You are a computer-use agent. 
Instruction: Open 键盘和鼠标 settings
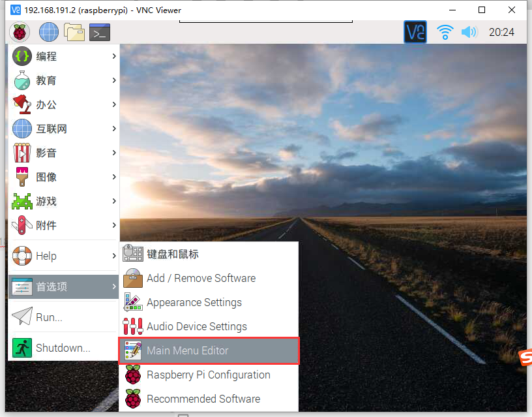209,254
